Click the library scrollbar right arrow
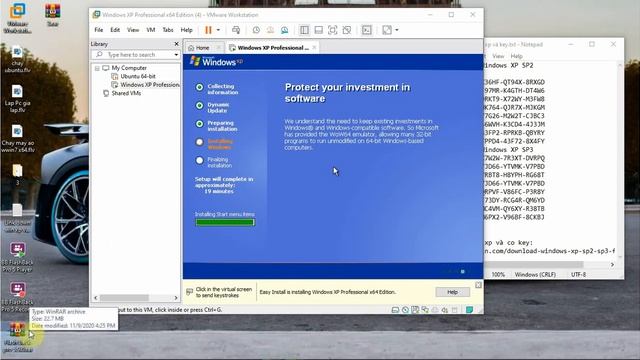The width and height of the screenshot is (640, 360). coord(176,298)
